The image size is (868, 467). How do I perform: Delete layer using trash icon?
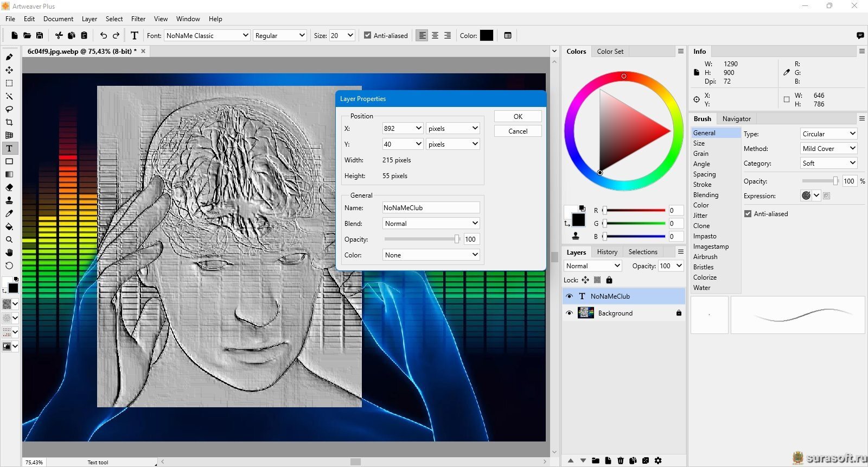click(621, 460)
